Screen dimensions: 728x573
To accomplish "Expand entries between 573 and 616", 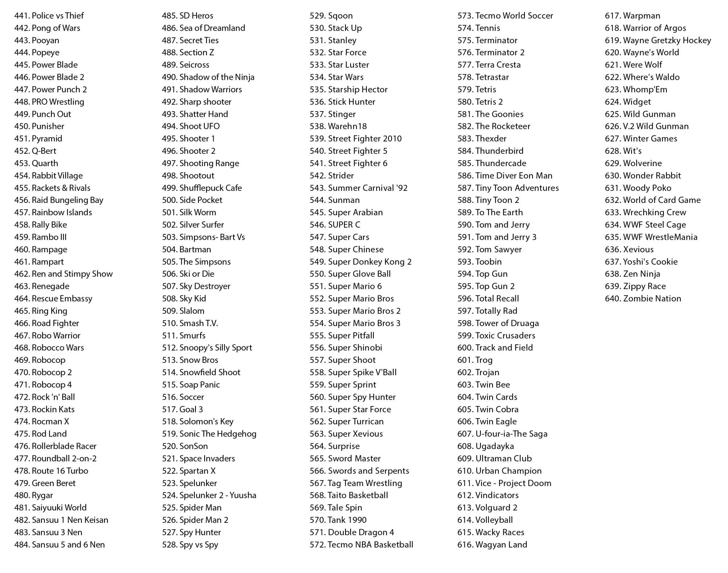I will point(520,286).
